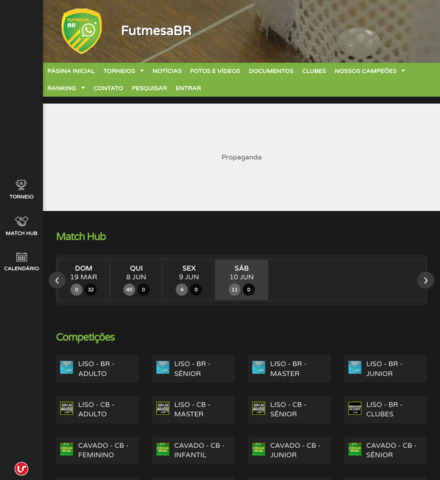Open the Clubes menu item
The image size is (440, 480).
click(314, 71)
